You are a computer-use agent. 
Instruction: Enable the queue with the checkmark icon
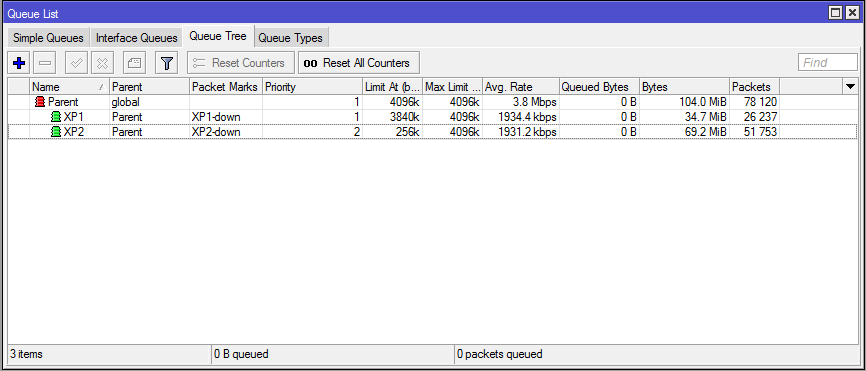coord(77,63)
